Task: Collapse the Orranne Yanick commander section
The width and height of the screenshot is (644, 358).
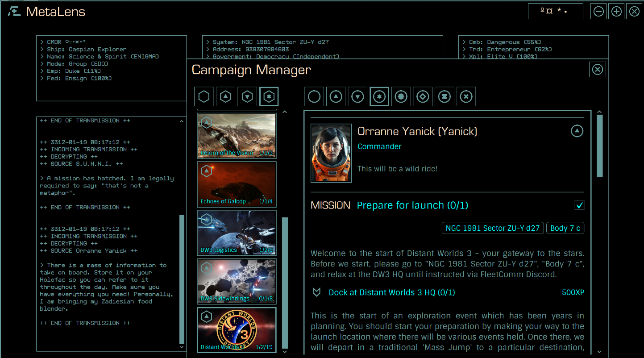Action: click(x=577, y=131)
